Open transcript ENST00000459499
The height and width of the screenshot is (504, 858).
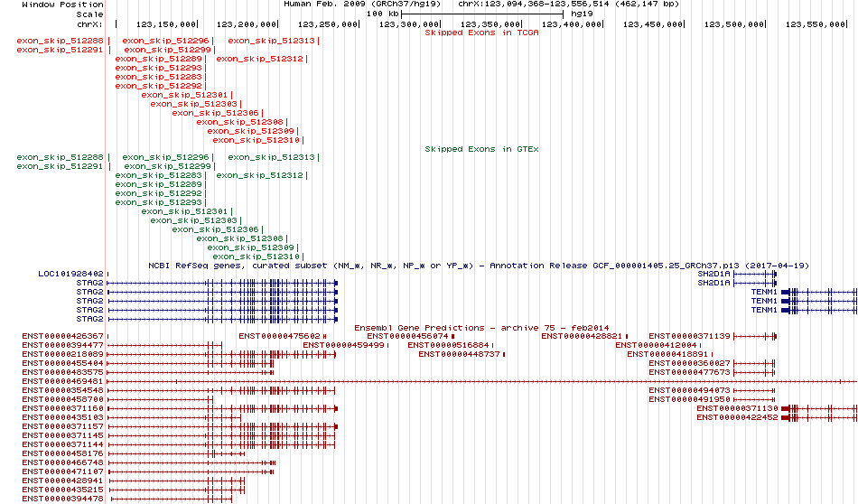(343, 345)
